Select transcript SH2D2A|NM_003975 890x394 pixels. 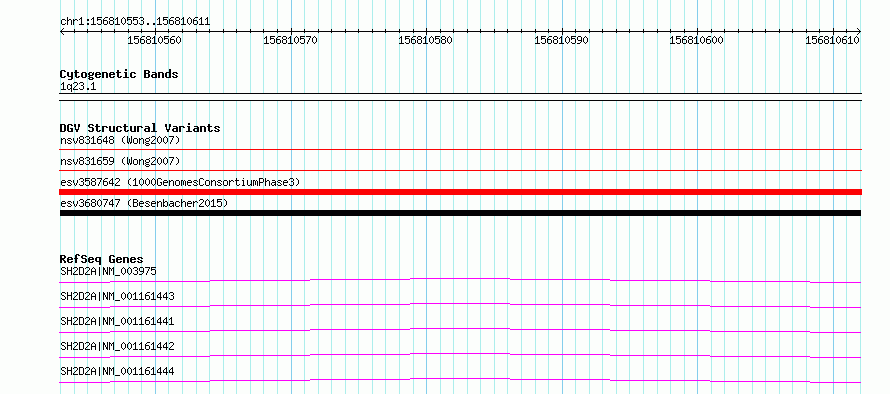[108, 271]
